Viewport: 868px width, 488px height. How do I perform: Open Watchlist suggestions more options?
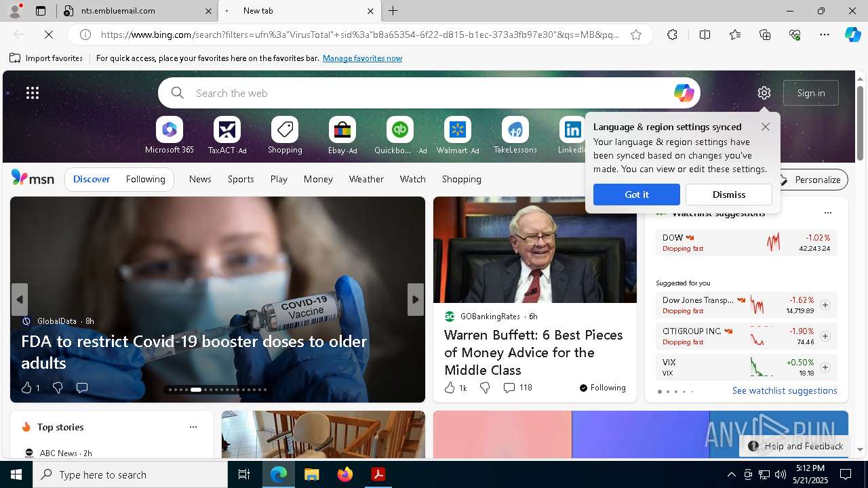[x=827, y=213]
